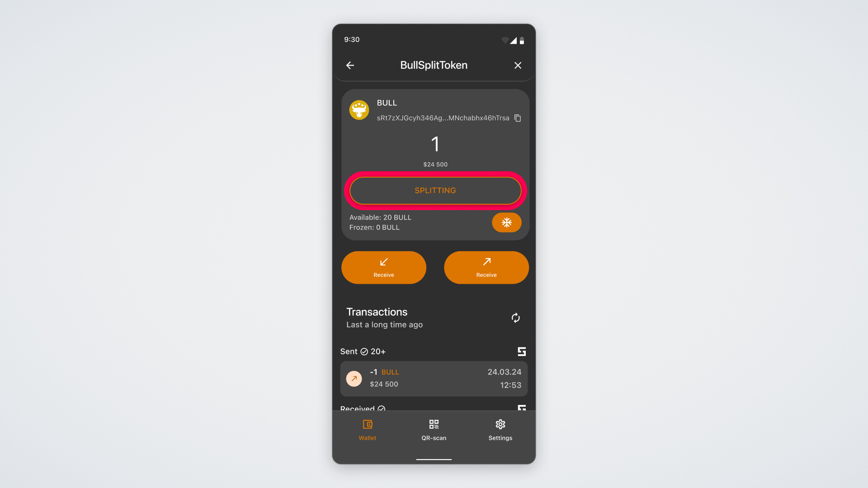Open the -1 BULL sent transaction

click(x=434, y=379)
